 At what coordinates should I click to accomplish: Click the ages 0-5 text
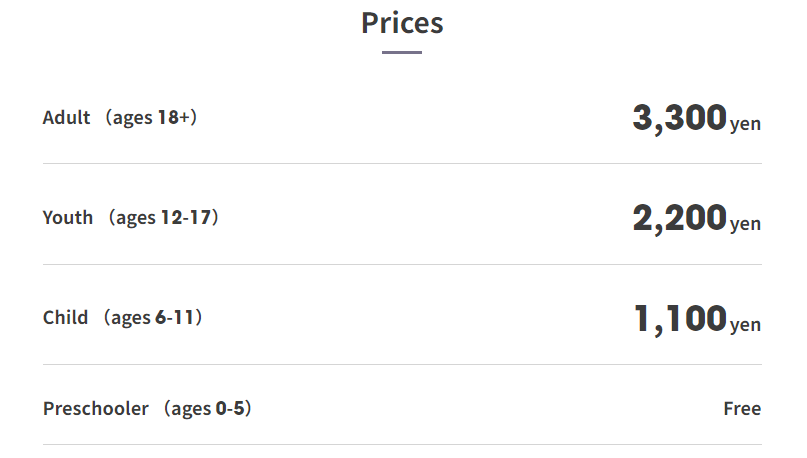pyautogui.click(x=207, y=409)
